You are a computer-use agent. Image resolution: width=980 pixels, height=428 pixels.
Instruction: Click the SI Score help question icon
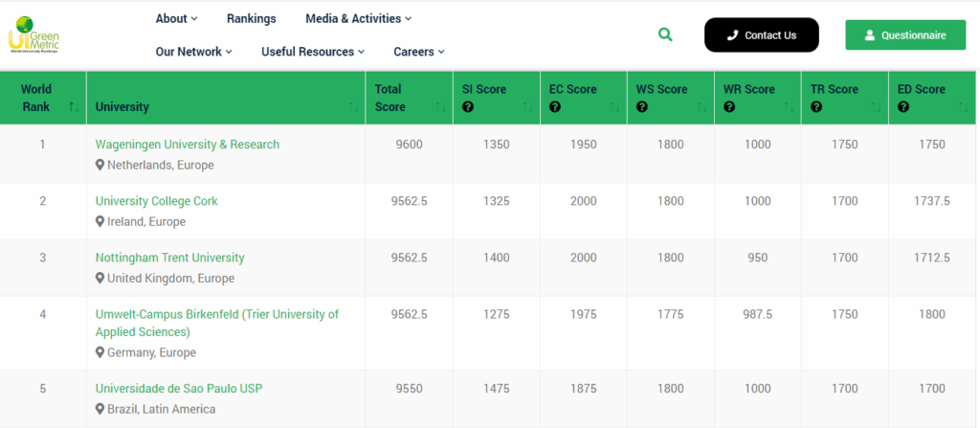click(x=468, y=107)
